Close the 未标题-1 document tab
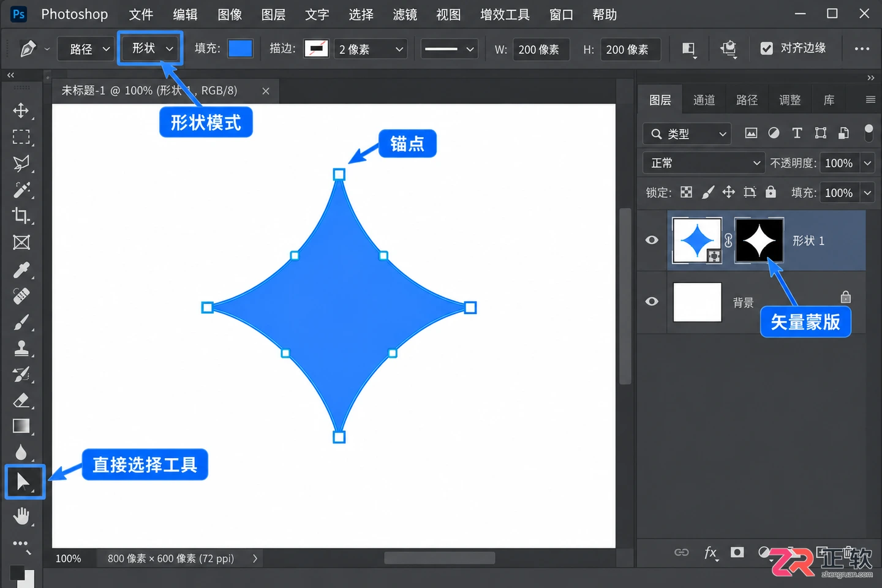The width and height of the screenshot is (882, 588). [x=266, y=91]
